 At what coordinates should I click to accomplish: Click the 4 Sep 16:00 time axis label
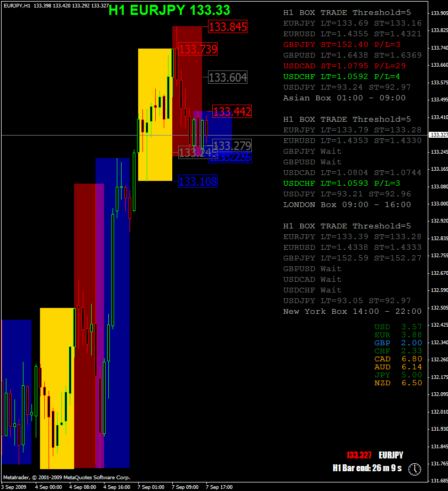(x=117, y=487)
